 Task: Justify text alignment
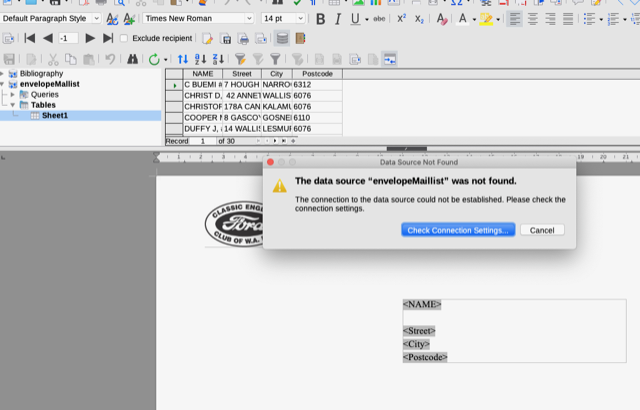click(x=568, y=19)
